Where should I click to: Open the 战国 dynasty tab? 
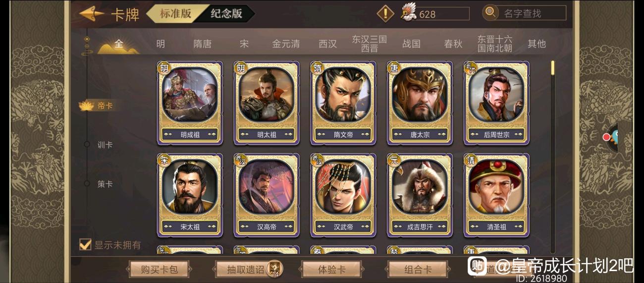pyautogui.click(x=411, y=44)
